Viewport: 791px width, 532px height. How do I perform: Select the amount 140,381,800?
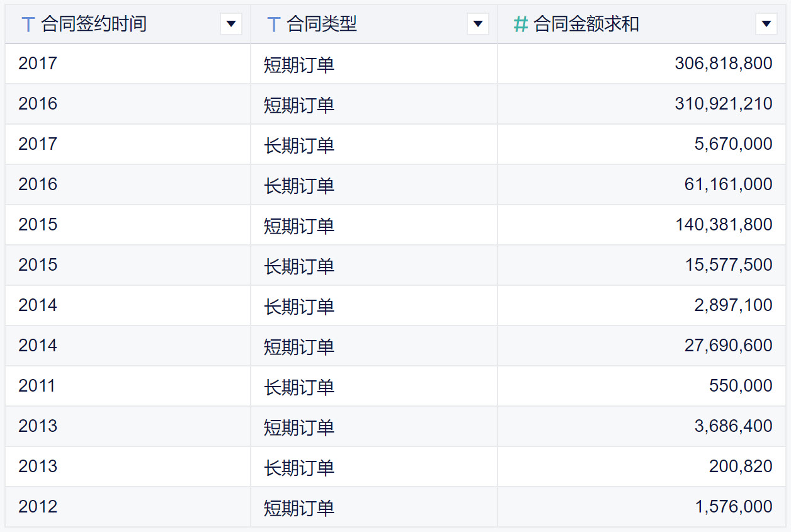724,225
